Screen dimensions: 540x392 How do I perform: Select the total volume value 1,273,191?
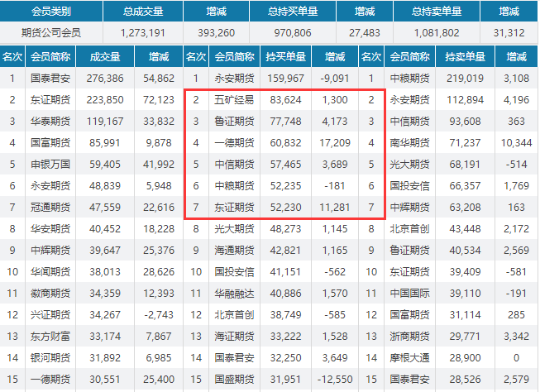(143, 33)
